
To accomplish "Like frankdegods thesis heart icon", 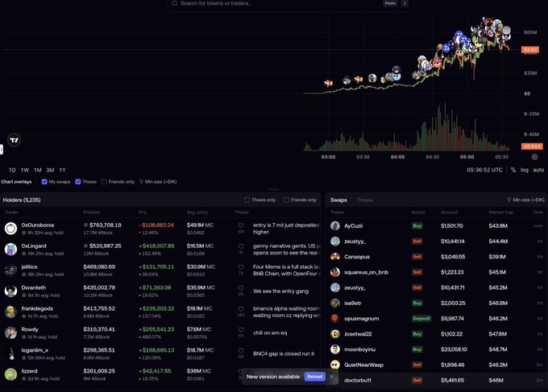I will [x=241, y=309].
